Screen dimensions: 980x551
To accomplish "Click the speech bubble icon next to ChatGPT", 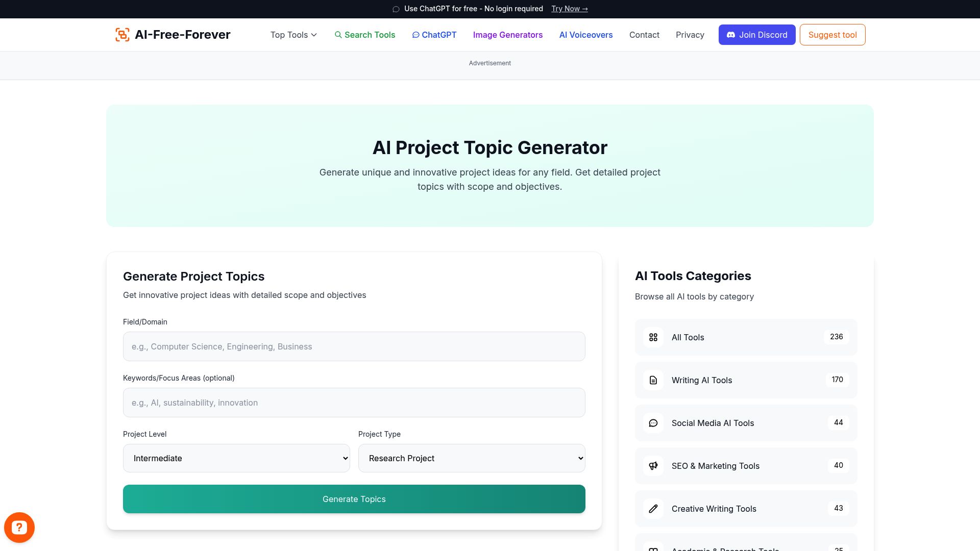I will [416, 35].
